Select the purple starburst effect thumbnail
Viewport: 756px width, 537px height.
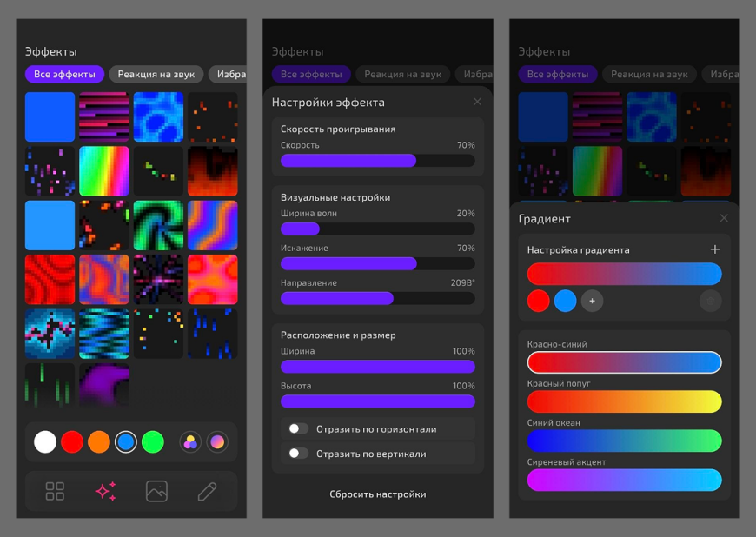click(159, 280)
